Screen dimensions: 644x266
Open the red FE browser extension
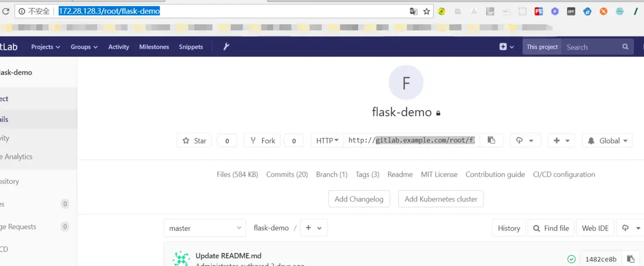point(539,11)
